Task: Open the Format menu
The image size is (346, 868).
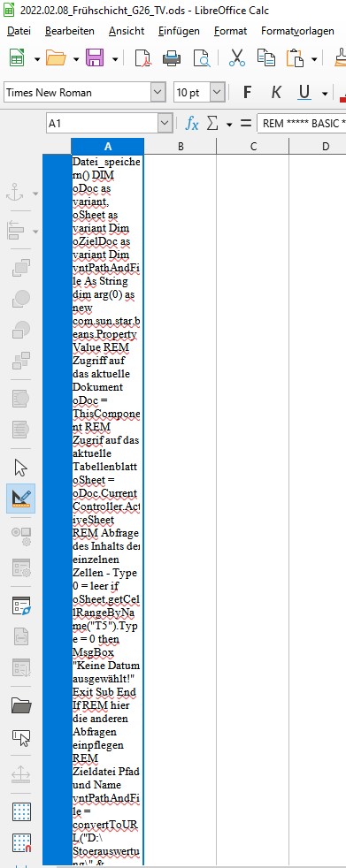Action: pos(231,31)
